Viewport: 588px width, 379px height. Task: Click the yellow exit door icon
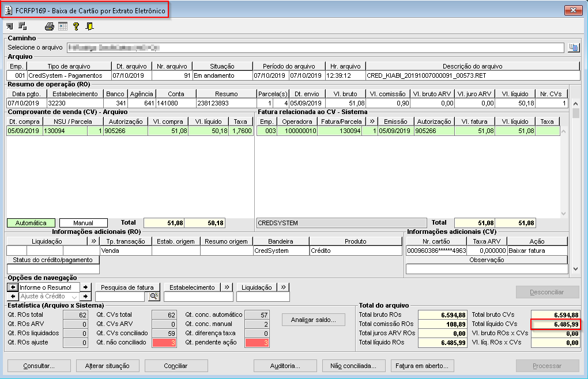pos(89,26)
